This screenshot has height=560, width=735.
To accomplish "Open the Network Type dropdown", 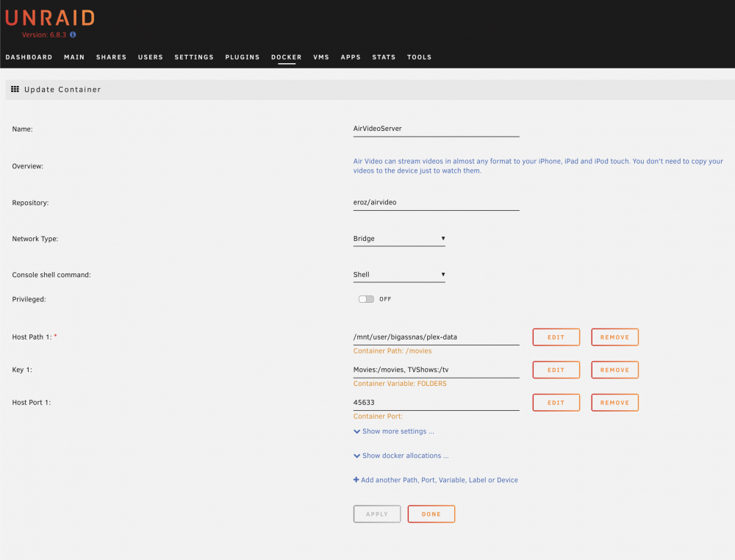I will (x=399, y=239).
